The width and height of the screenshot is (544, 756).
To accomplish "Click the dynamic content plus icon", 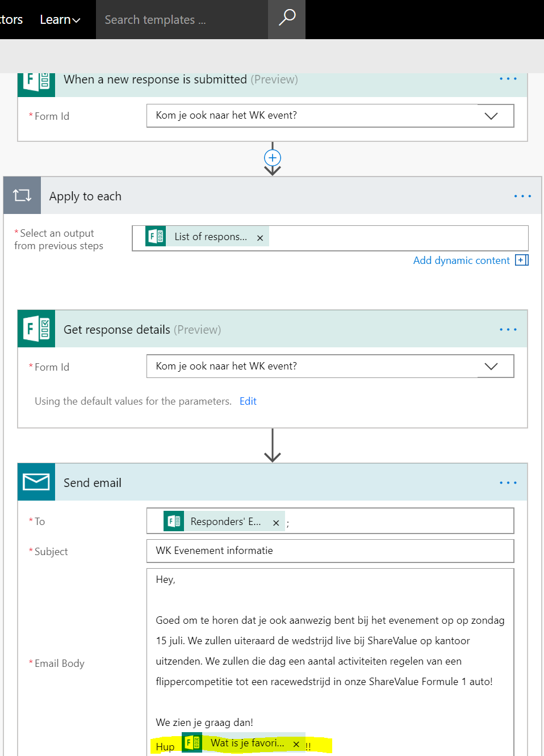I will point(522,260).
